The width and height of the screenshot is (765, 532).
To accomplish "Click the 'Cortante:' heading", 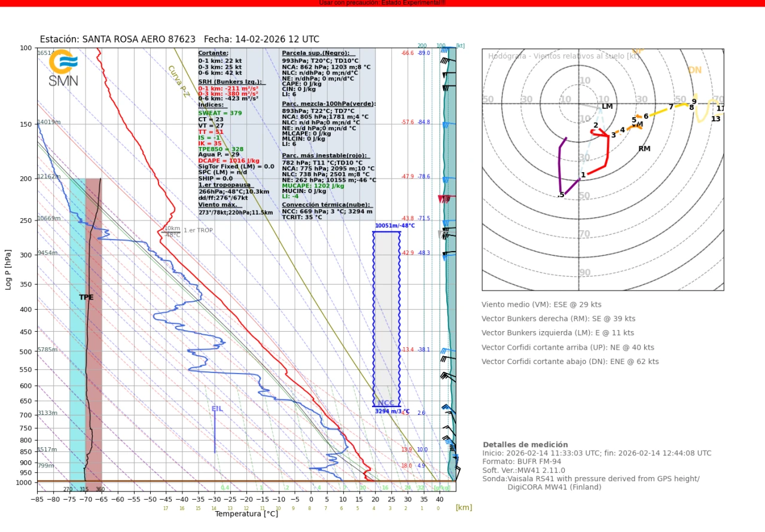I will (x=213, y=53).
